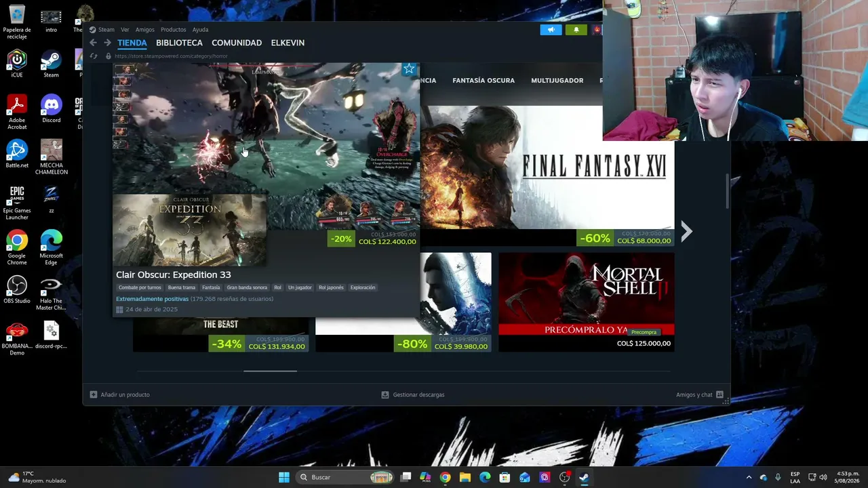Switch to OBS Studio in taskbar
868x488 pixels.
(x=564, y=477)
